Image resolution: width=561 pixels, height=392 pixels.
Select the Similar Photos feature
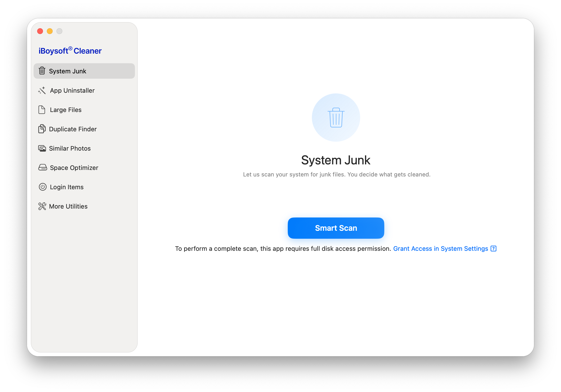point(70,148)
